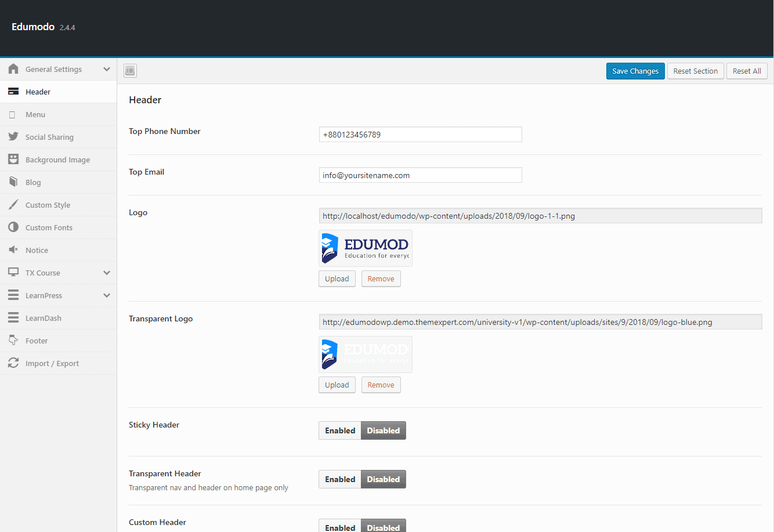
Task: Expand the General Settings chevron
Action: [x=107, y=69]
